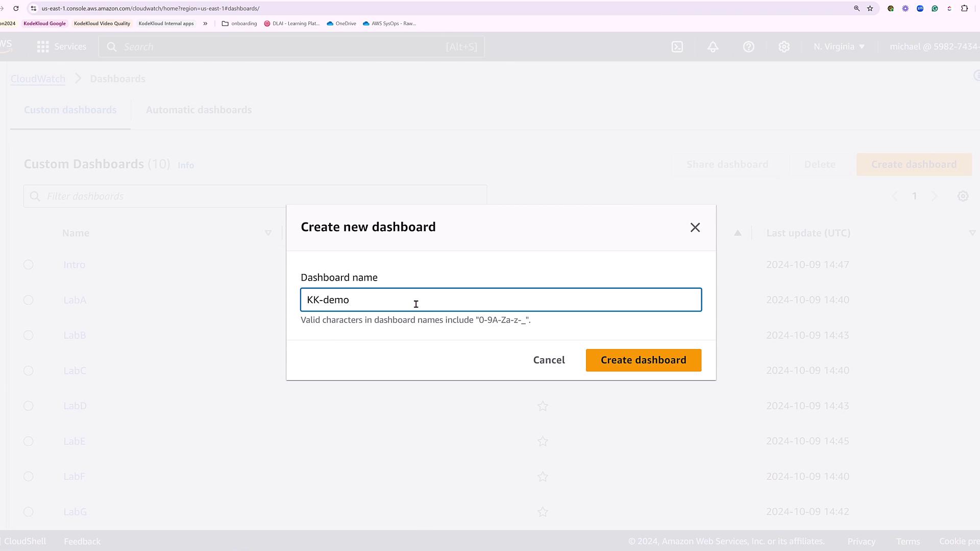980x551 pixels.
Task: Expand the bookmarks overflow chevron
Action: [205, 23]
